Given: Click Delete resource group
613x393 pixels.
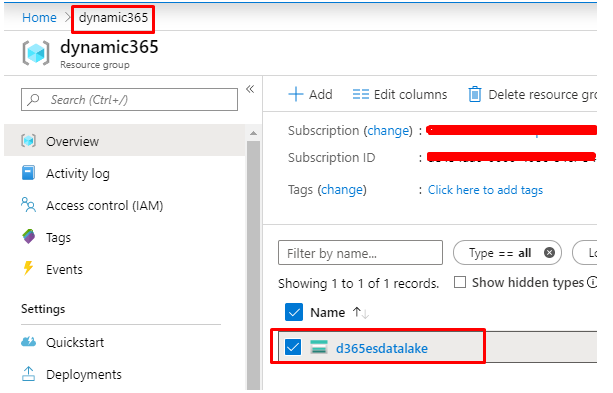Looking at the screenshot, I should point(532,95).
